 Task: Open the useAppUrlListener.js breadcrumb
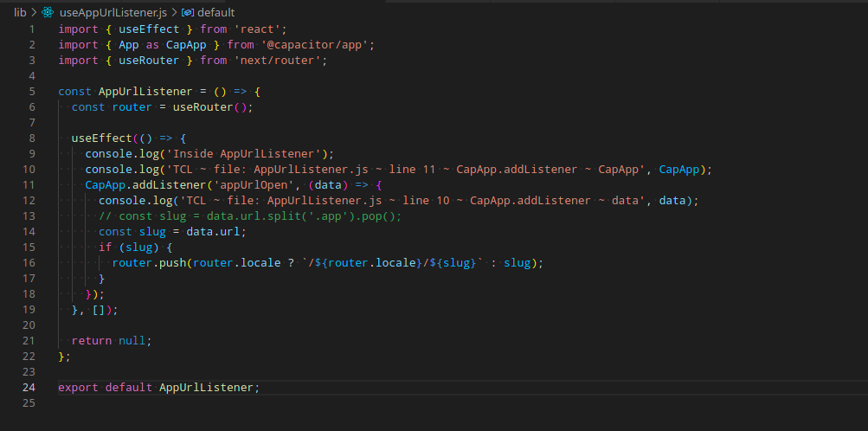113,12
